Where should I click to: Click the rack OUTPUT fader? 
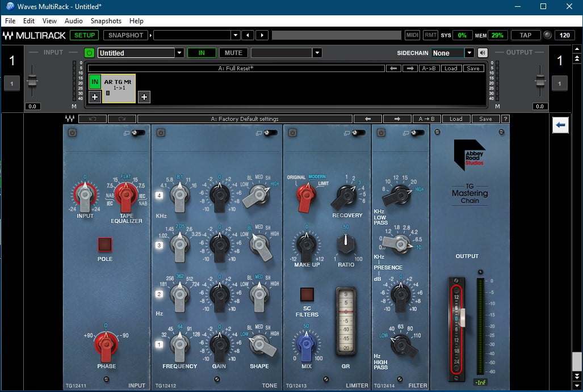pos(540,81)
